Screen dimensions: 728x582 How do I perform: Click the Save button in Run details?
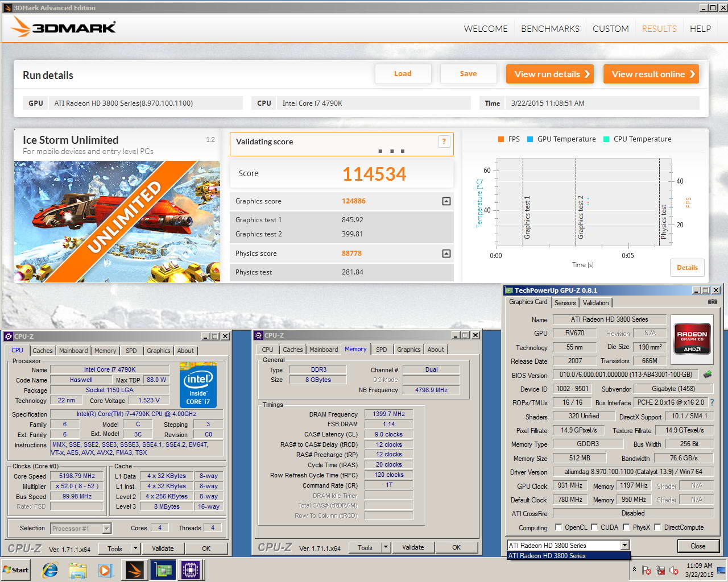(468, 74)
